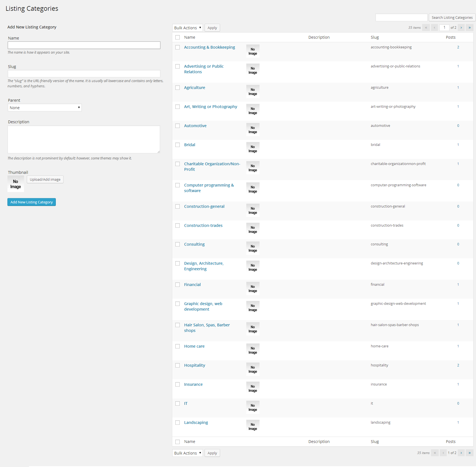Click No Image thumbnail for Bridal row
This screenshot has width=476, height=467.
coord(253,149)
